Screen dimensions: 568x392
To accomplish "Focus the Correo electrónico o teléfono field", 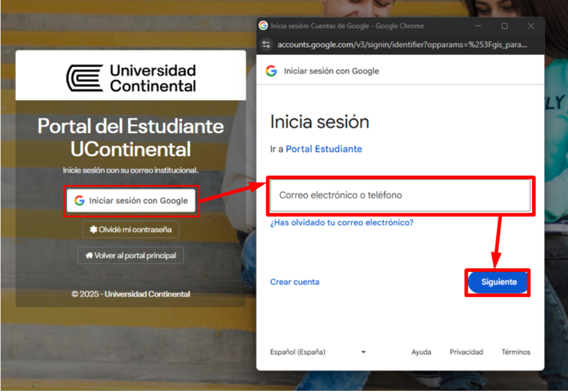I will [401, 195].
